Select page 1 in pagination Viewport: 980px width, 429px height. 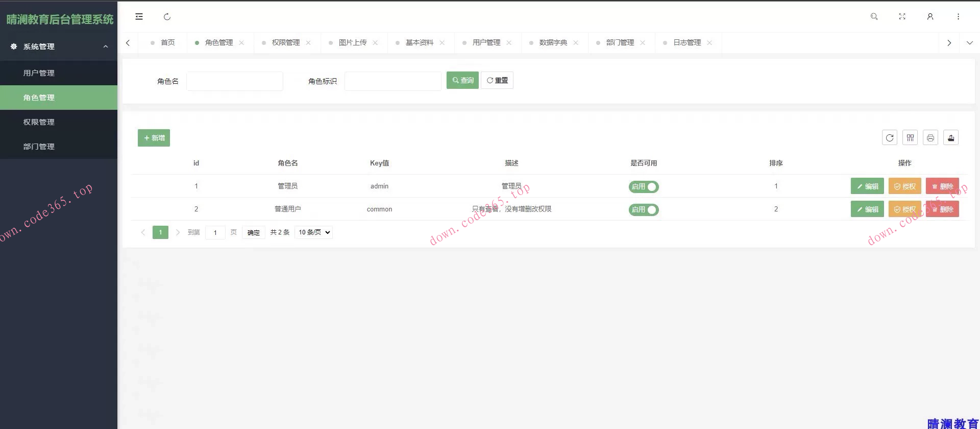[160, 232]
